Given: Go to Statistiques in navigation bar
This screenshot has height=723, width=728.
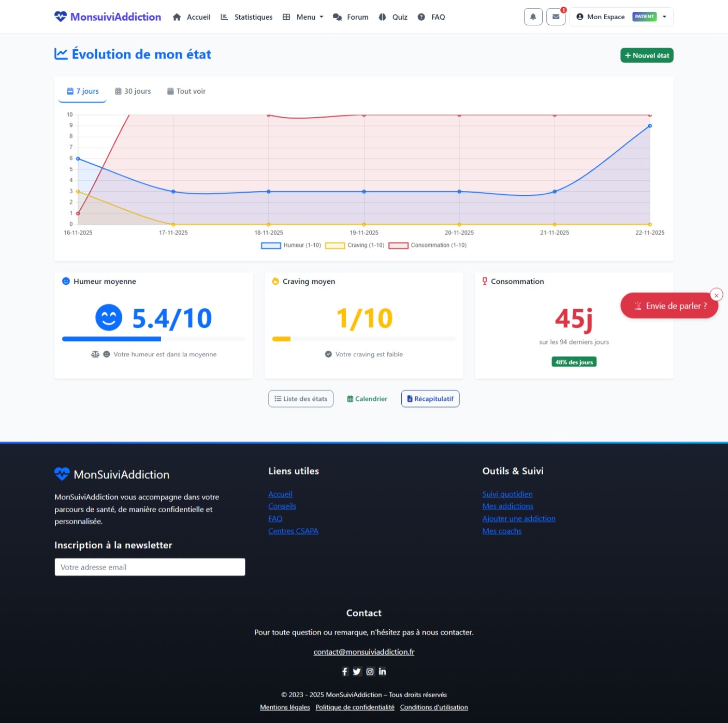Looking at the screenshot, I should (x=246, y=17).
